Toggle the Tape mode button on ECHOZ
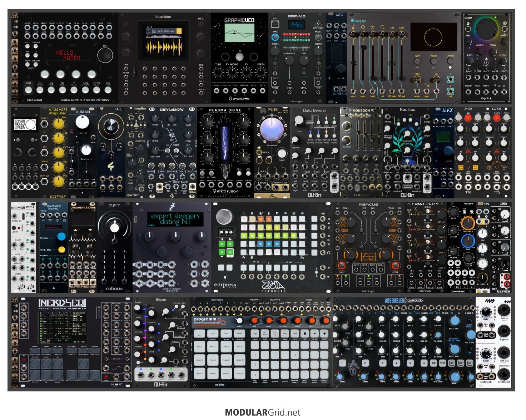526x420 pixels. [x=487, y=118]
